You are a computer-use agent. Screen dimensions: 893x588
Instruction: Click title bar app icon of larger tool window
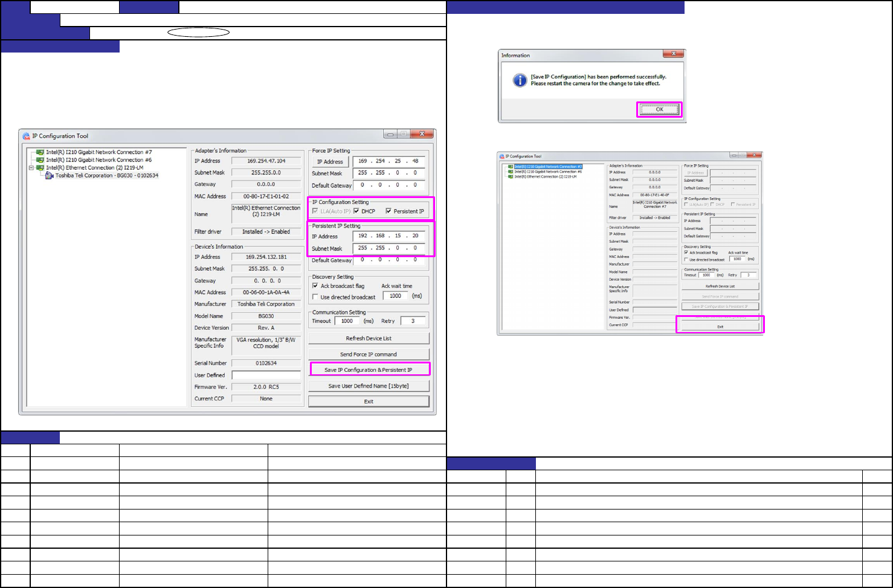(x=27, y=136)
